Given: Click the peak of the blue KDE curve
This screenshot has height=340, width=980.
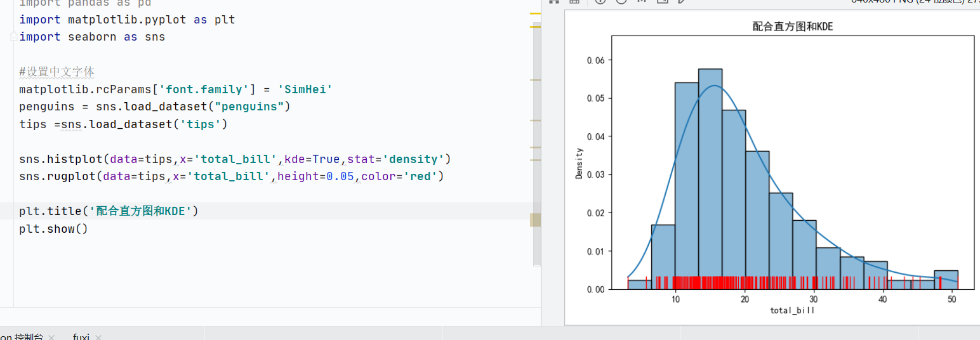Looking at the screenshot, I should (714, 85).
